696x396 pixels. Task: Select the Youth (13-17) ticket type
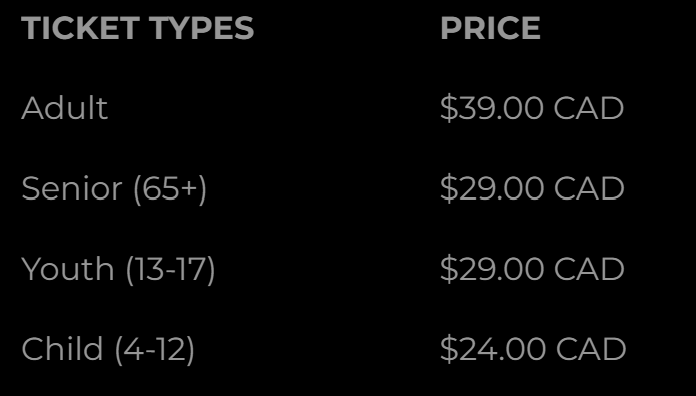[x=118, y=269]
